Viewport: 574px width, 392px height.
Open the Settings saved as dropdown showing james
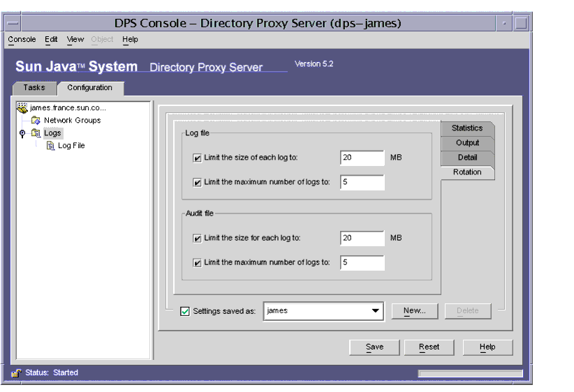323,311
